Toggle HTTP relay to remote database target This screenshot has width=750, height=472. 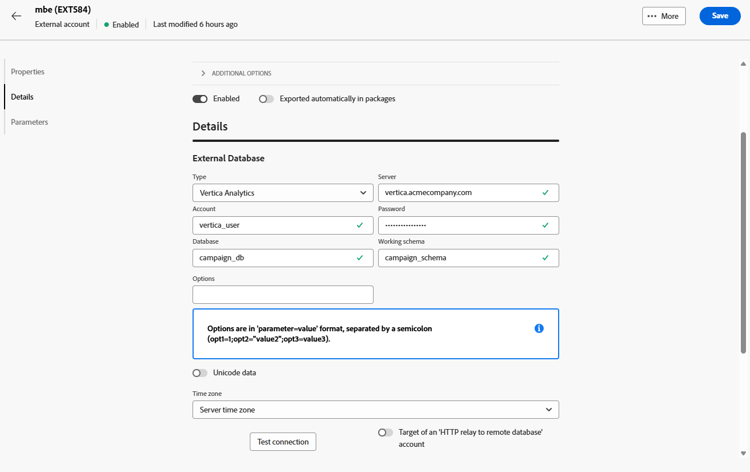[x=385, y=433]
